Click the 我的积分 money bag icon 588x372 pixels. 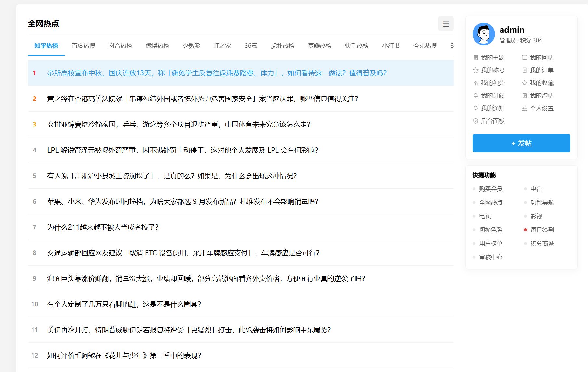click(475, 83)
